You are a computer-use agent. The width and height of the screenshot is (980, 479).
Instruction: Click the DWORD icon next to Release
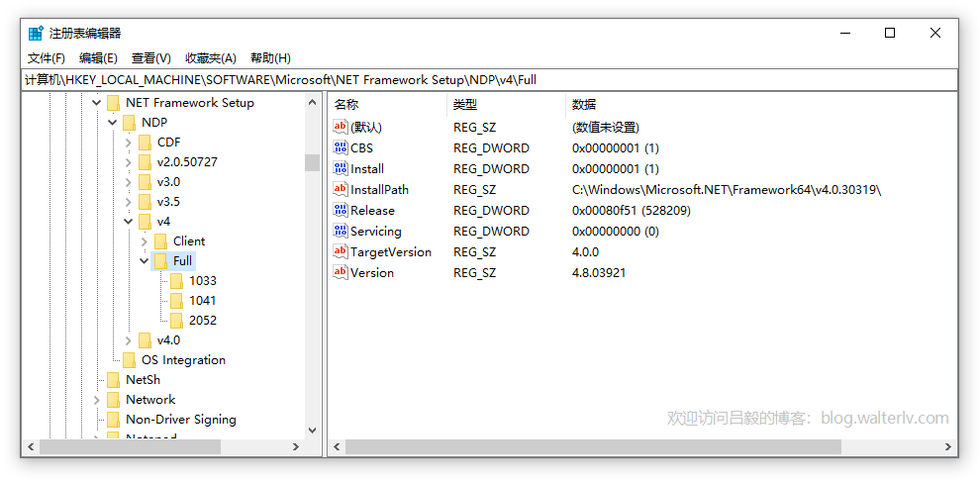click(x=342, y=211)
